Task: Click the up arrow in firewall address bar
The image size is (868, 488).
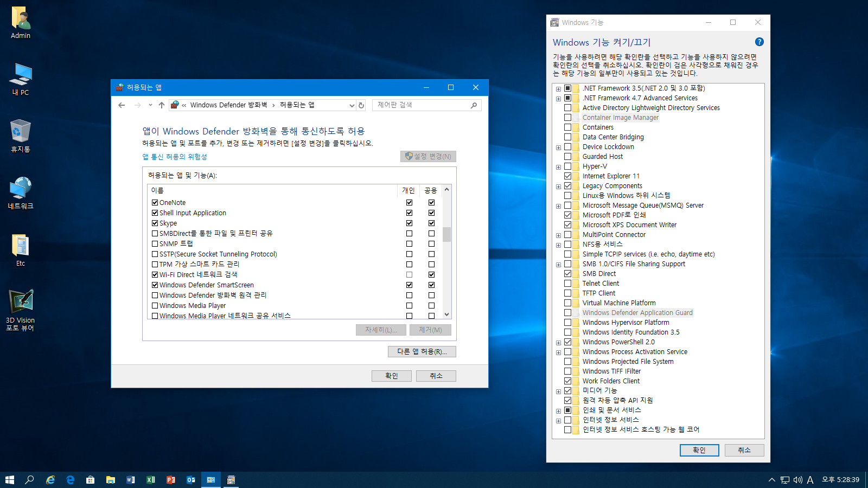Action: click(161, 105)
